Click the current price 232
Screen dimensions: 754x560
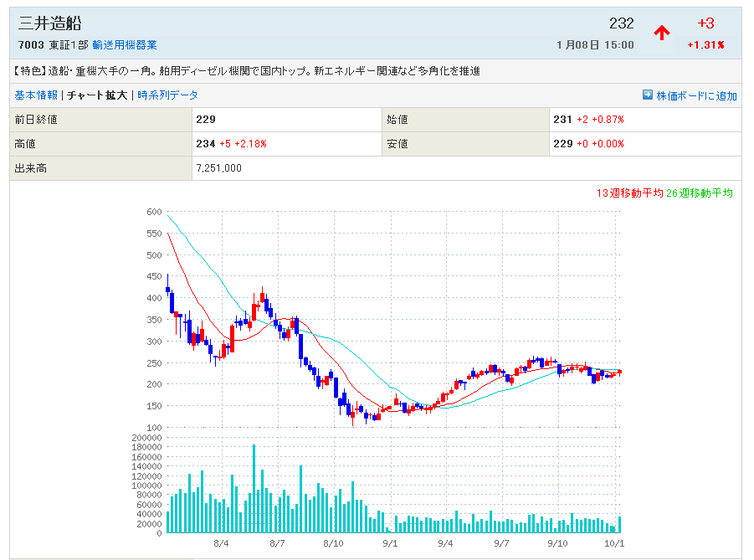pyautogui.click(x=622, y=23)
